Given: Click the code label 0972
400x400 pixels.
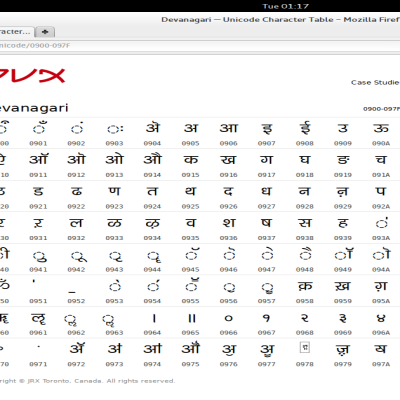Looking at the screenshot, I should (x=76, y=364).
